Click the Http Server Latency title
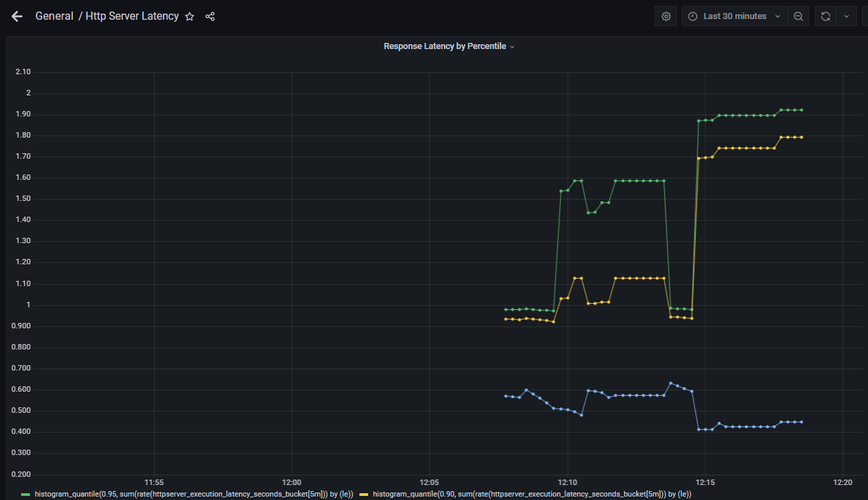Image resolution: width=868 pixels, height=500 pixels. [x=132, y=16]
